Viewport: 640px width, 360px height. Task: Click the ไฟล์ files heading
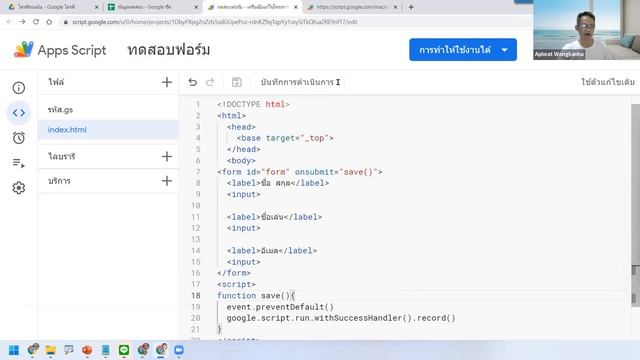point(56,82)
